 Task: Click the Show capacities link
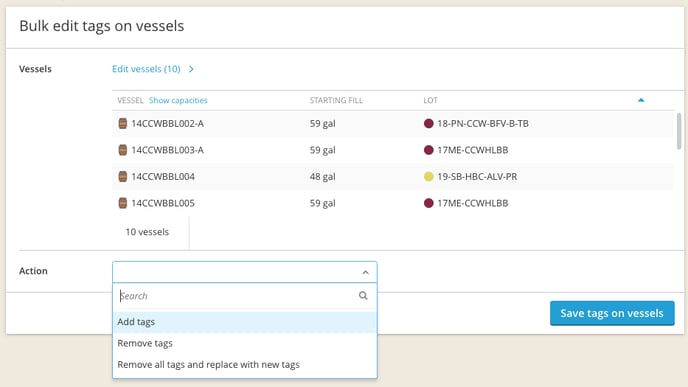178,100
